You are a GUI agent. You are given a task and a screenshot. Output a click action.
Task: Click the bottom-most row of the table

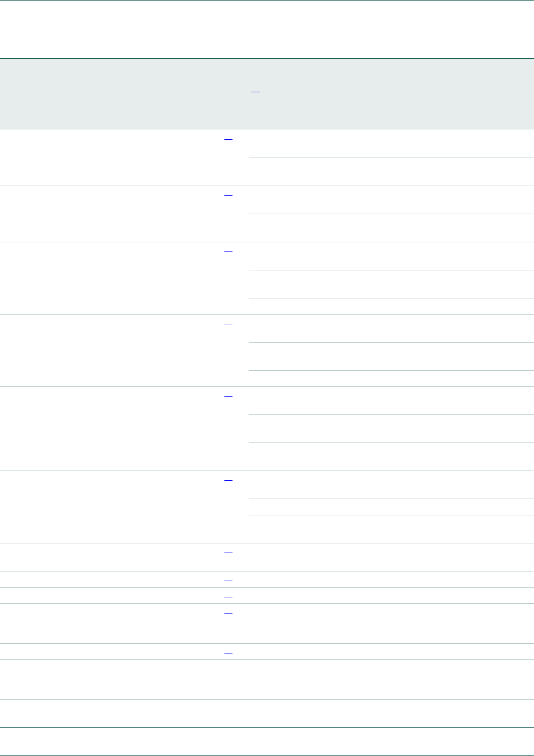pyautogui.click(x=267, y=741)
